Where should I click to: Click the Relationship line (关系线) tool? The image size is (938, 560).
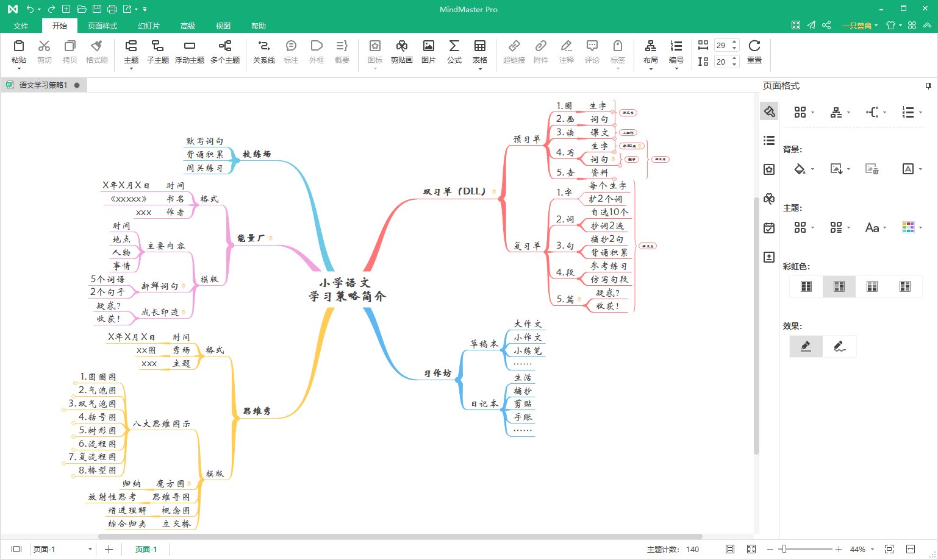pyautogui.click(x=263, y=52)
